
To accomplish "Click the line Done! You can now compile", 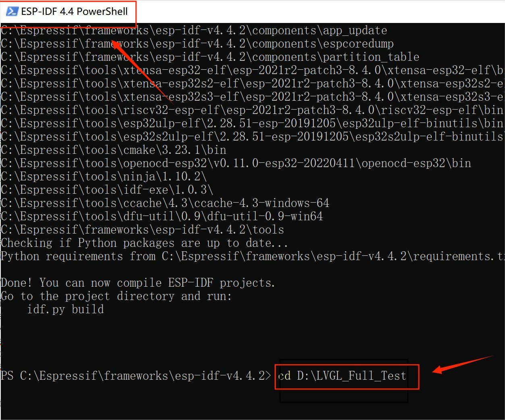I will point(138,283).
